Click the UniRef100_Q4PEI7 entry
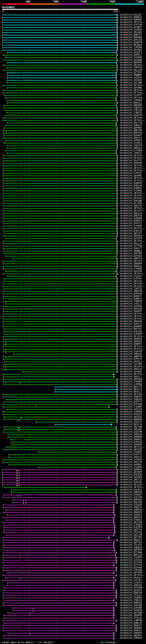This screenshot has height=644, width=146. coord(131,55)
